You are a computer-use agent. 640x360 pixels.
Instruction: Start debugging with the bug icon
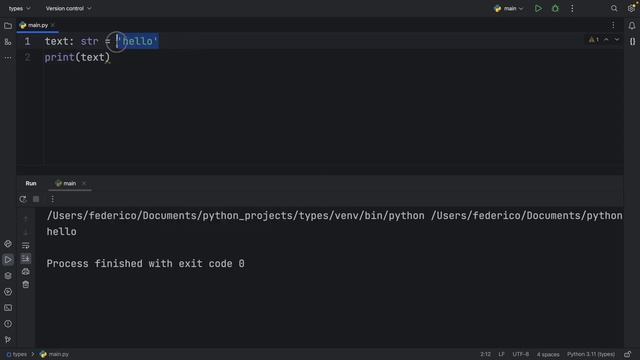point(555,9)
